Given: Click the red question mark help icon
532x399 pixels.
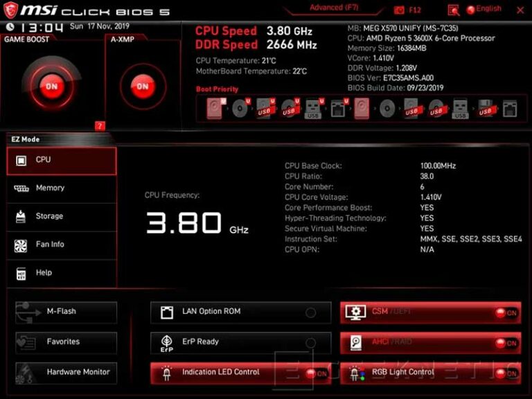Looking at the screenshot, I should 100,126.
